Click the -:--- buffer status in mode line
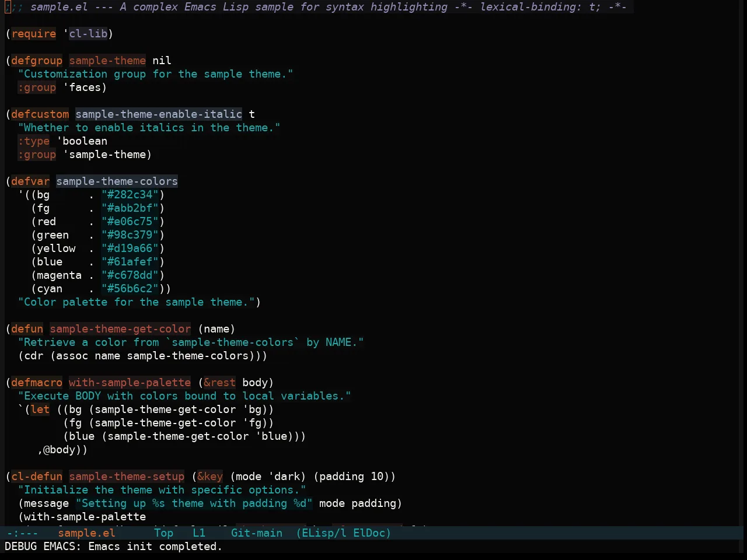Screen dimensions: 747x560 [22, 533]
